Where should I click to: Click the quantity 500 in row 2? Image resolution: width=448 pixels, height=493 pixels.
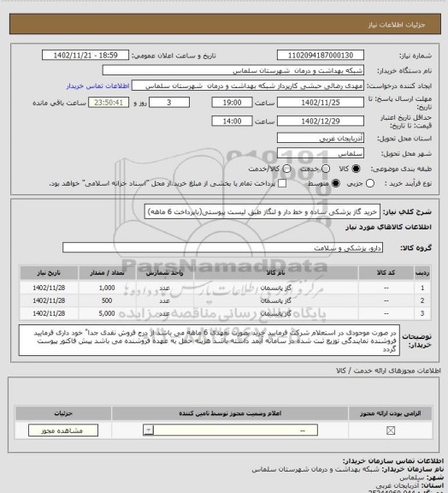[107, 300]
